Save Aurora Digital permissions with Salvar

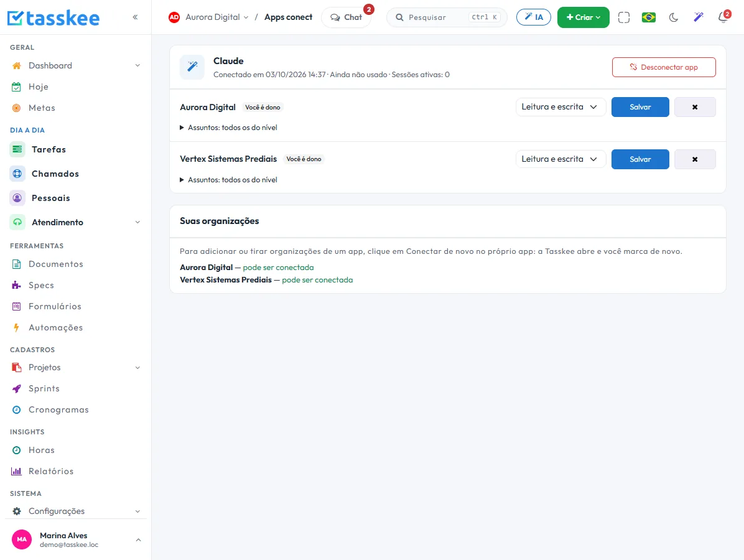tap(640, 107)
